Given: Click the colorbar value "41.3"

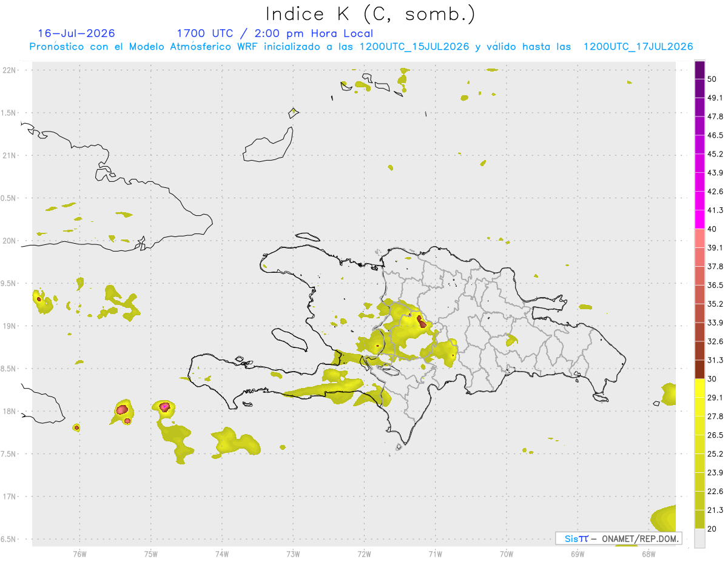Looking at the screenshot, I should (715, 210).
